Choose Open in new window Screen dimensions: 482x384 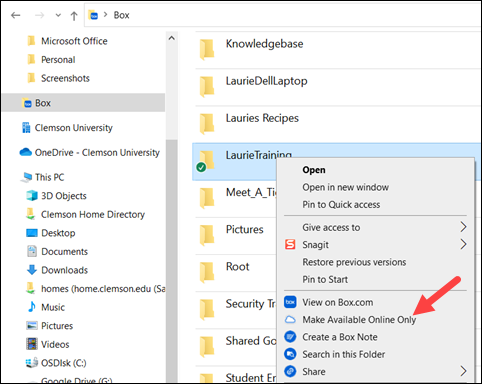click(345, 187)
